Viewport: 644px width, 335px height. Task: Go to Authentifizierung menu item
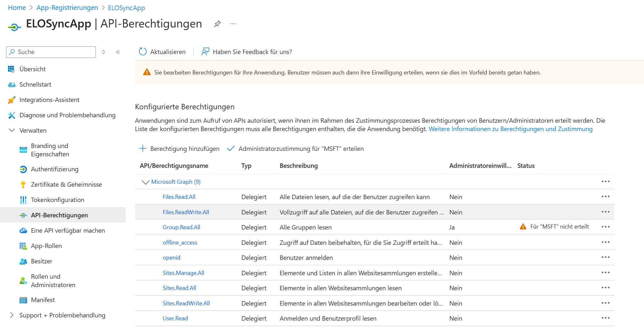pos(54,169)
